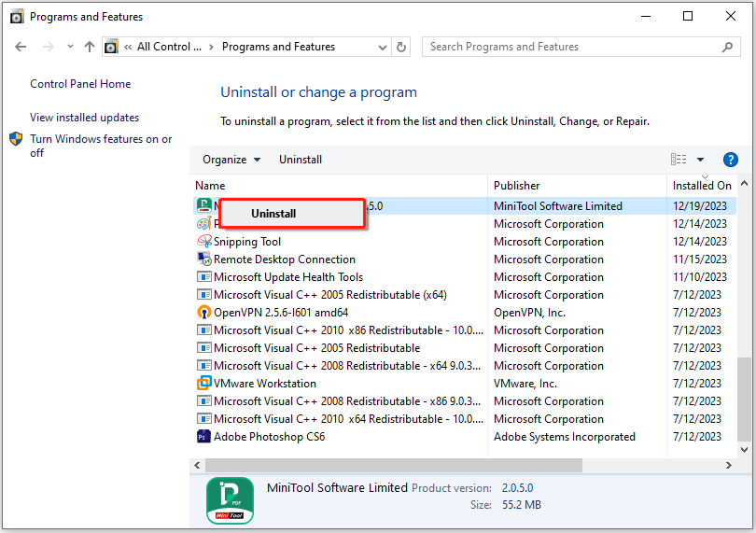Open Turn Windows features on or off
Viewport: 756px width, 533px height.
pyautogui.click(x=101, y=146)
